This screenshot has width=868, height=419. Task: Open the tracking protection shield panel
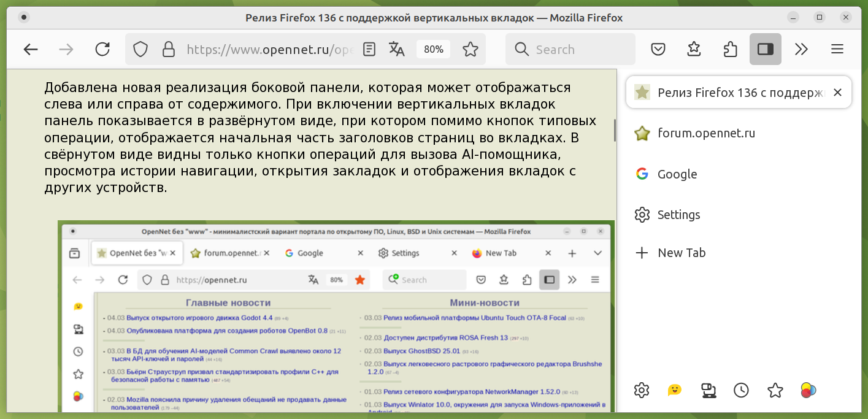point(141,50)
